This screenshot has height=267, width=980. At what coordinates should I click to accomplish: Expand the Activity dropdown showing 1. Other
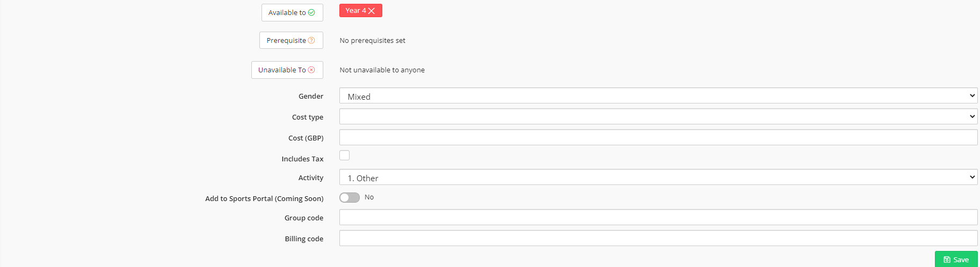tap(658, 177)
